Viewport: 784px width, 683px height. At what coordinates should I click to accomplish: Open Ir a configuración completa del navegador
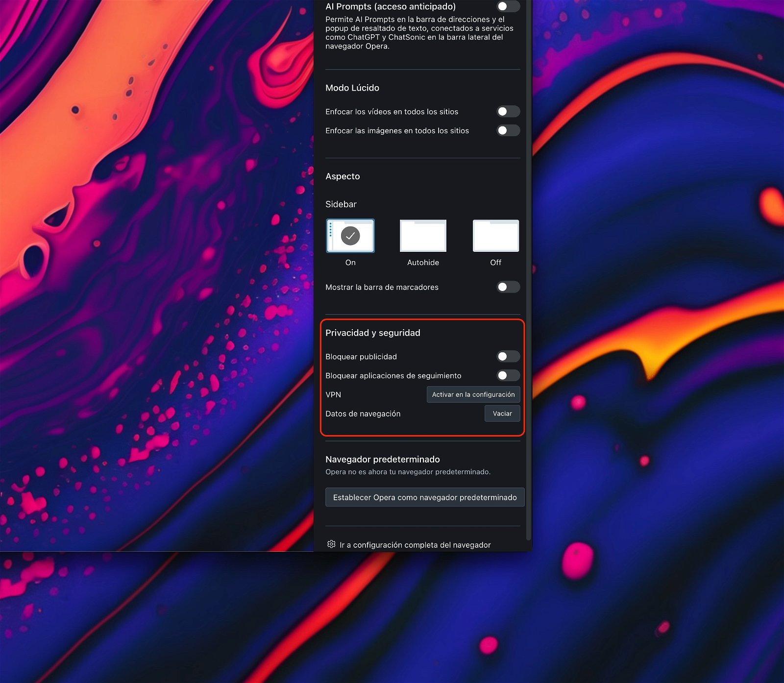[415, 545]
